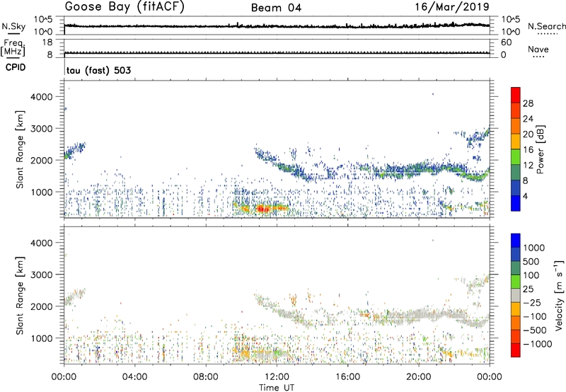Select the red bottom segment of Velocity colorbar
The height and width of the screenshot is (392, 566).
pyautogui.click(x=516, y=350)
